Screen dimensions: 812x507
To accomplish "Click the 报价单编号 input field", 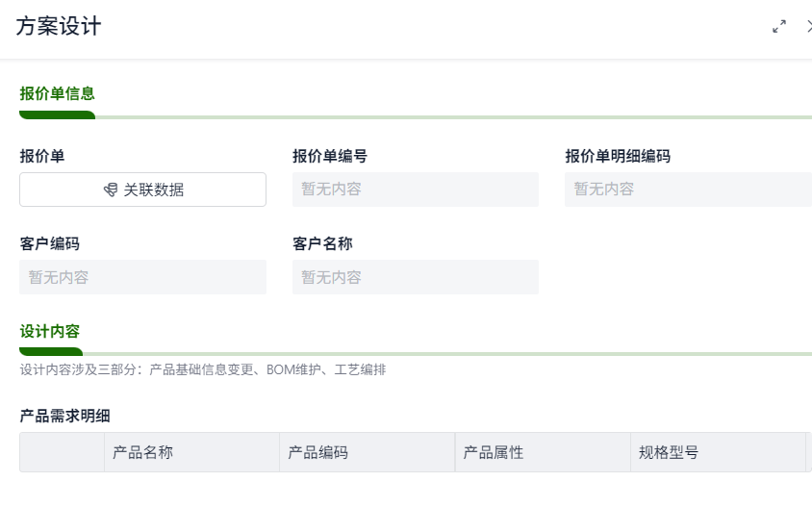I will click(x=415, y=190).
